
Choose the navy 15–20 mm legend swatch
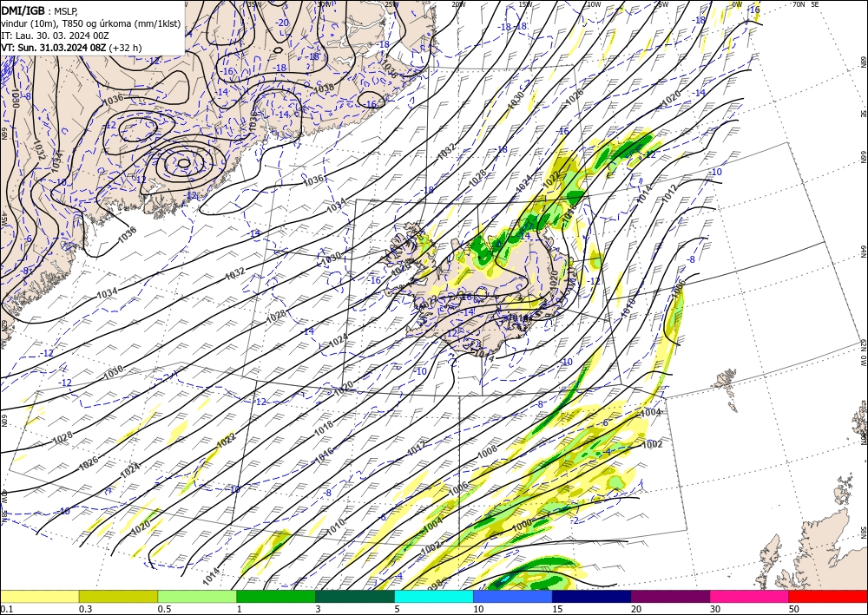pyautogui.click(x=591, y=596)
